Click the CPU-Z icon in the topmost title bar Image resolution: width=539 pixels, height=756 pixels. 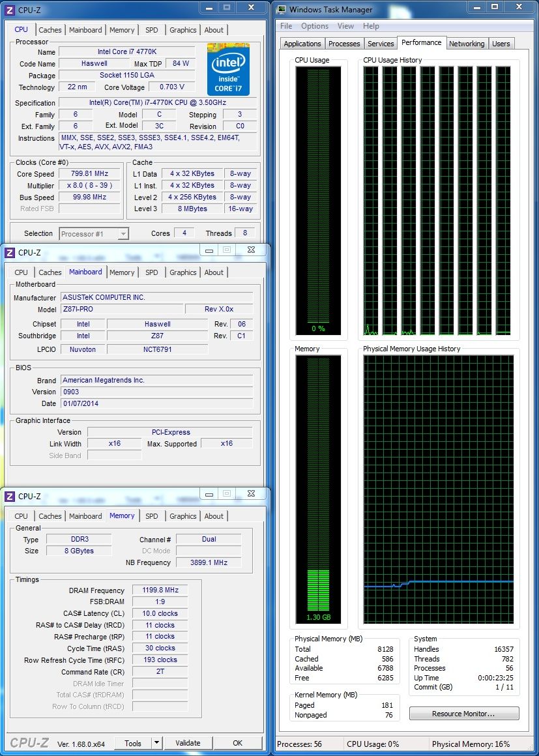tap(10, 9)
